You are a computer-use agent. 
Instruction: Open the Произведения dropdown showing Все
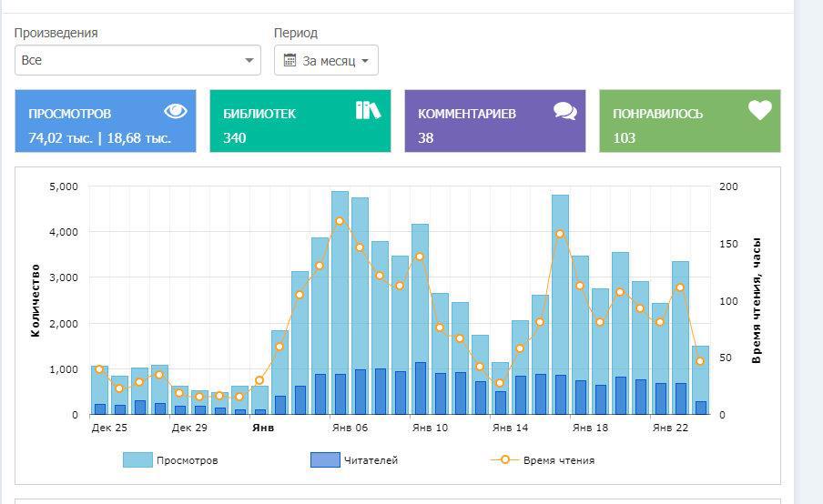[137, 60]
